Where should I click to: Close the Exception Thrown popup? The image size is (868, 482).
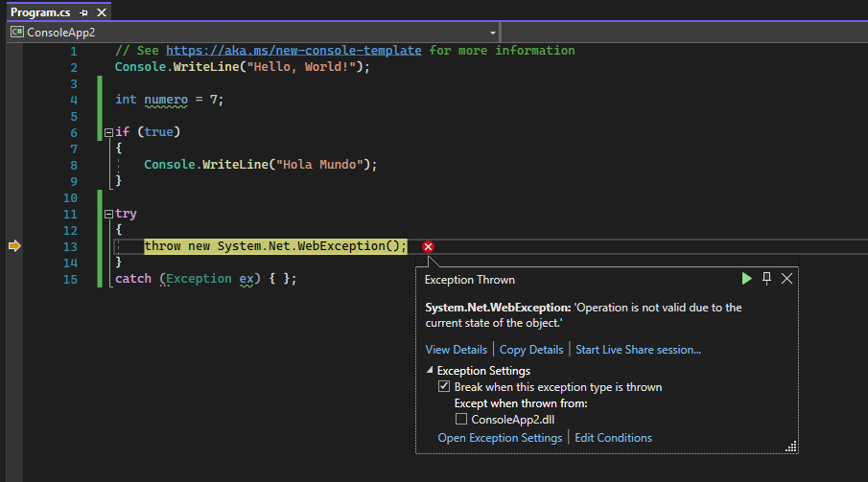tap(786, 279)
